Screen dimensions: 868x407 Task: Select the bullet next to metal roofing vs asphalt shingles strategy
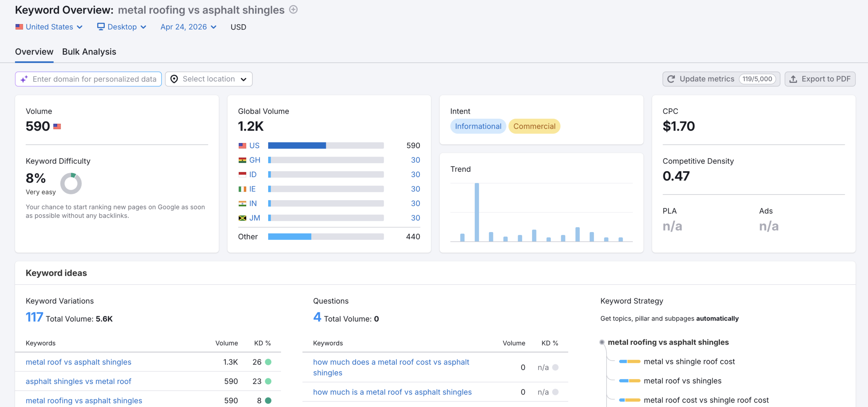coord(602,342)
